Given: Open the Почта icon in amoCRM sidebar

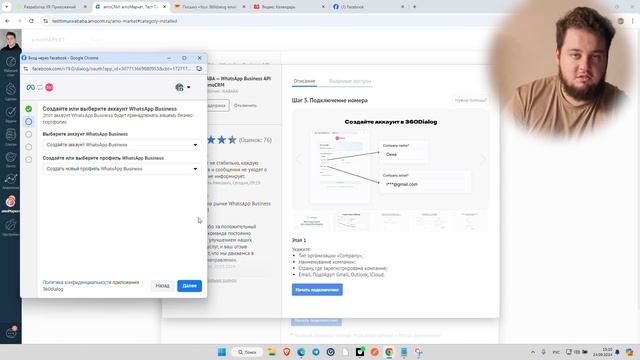Looking at the screenshot, I should coord(11,158).
